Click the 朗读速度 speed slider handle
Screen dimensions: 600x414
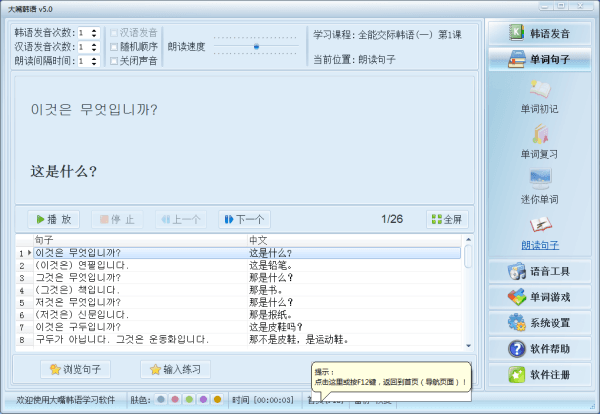[x=256, y=46]
